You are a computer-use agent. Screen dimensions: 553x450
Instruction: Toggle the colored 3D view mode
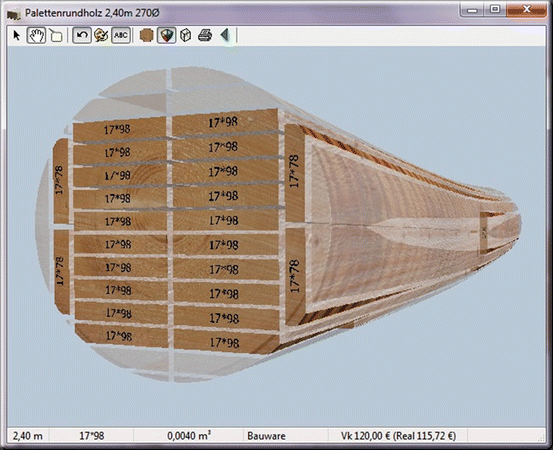click(166, 35)
